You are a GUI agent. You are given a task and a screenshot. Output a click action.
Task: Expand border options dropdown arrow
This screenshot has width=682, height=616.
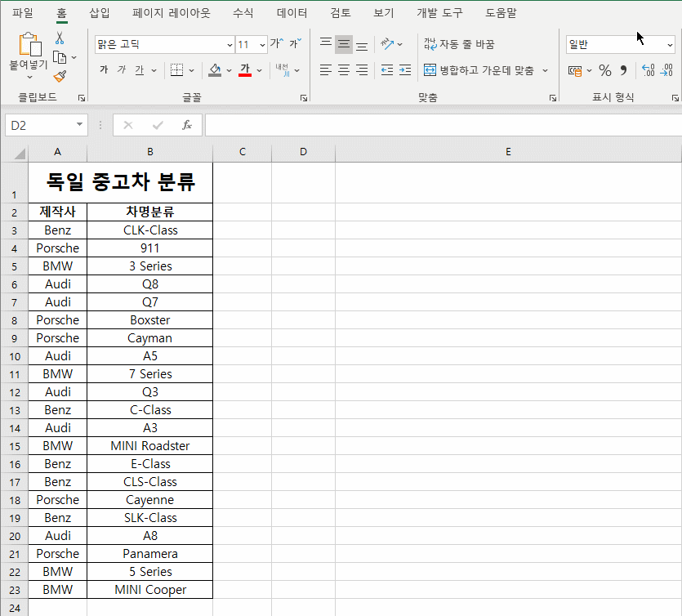[x=191, y=70]
